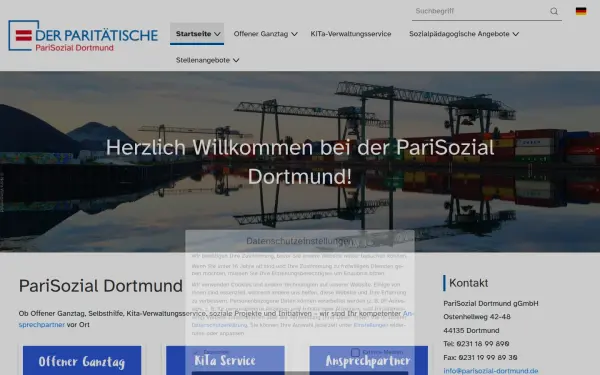Click the 'Ostenhellweg 42-48' address line
Image resolution: width=600 pixels, height=375 pixels.
pyautogui.click(x=477, y=317)
